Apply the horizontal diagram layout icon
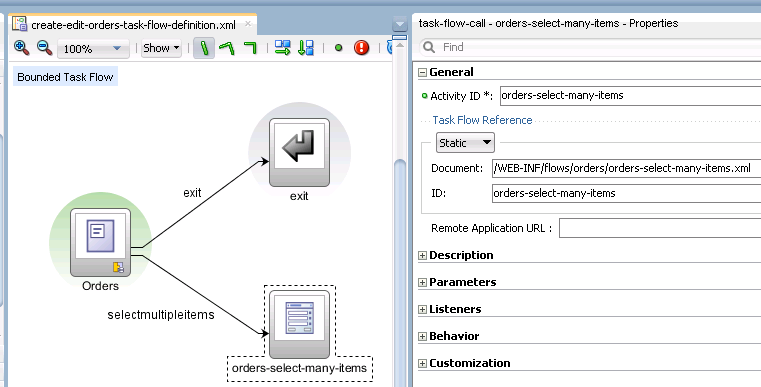The image size is (761, 387). click(282, 48)
